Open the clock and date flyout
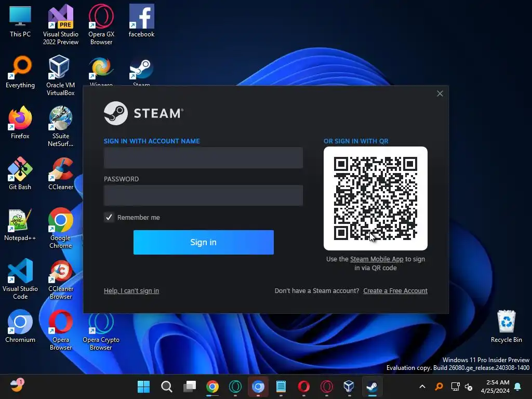This screenshot has height=399, width=532. (x=495, y=387)
